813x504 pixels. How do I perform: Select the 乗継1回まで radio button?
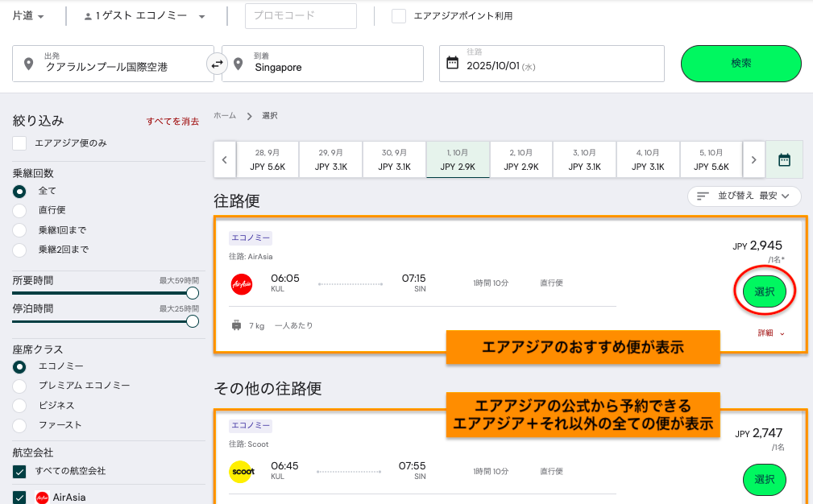[x=19, y=230]
